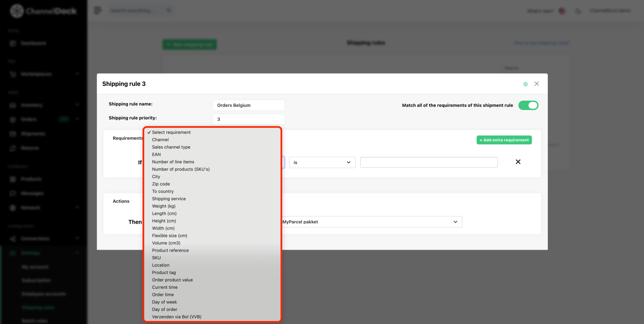
Task: Edit the Shipping rule priority field
Action: click(x=249, y=119)
